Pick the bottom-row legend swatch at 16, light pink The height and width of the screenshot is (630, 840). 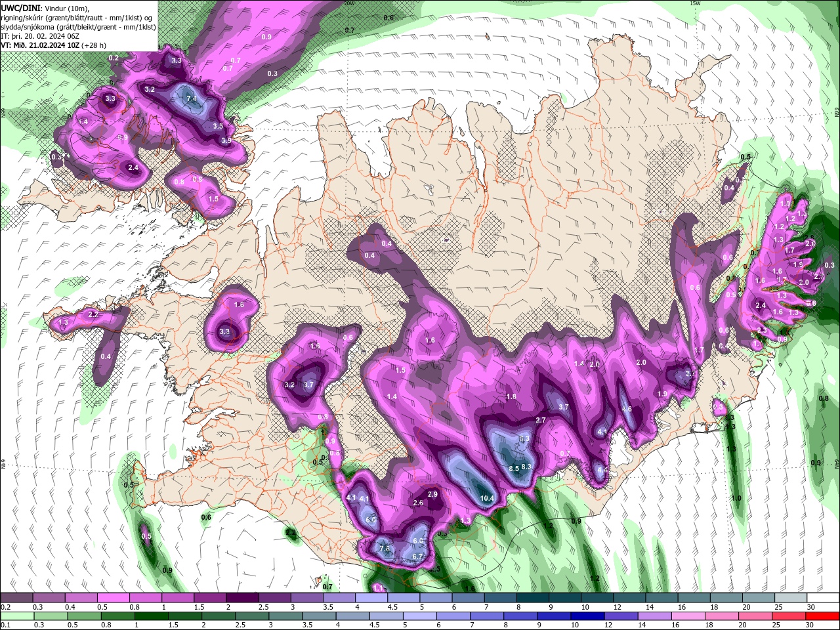coord(688,616)
